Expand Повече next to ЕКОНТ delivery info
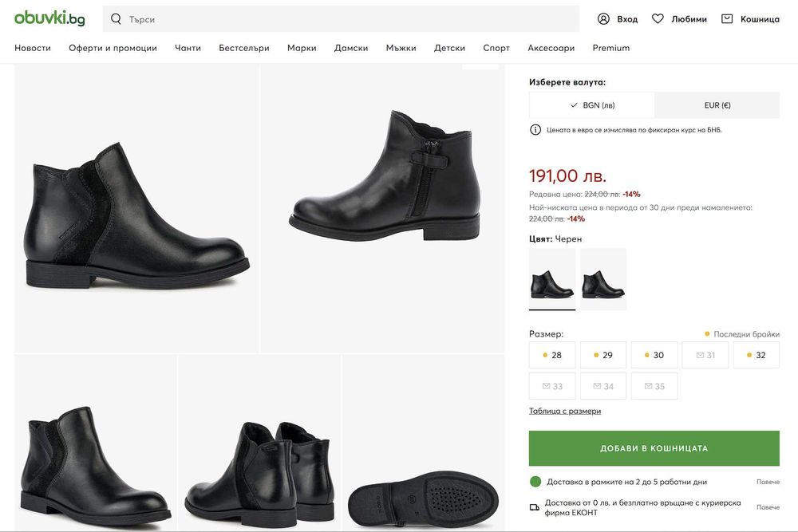This screenshot has height=532, width=798. click(x=768, y=507)
